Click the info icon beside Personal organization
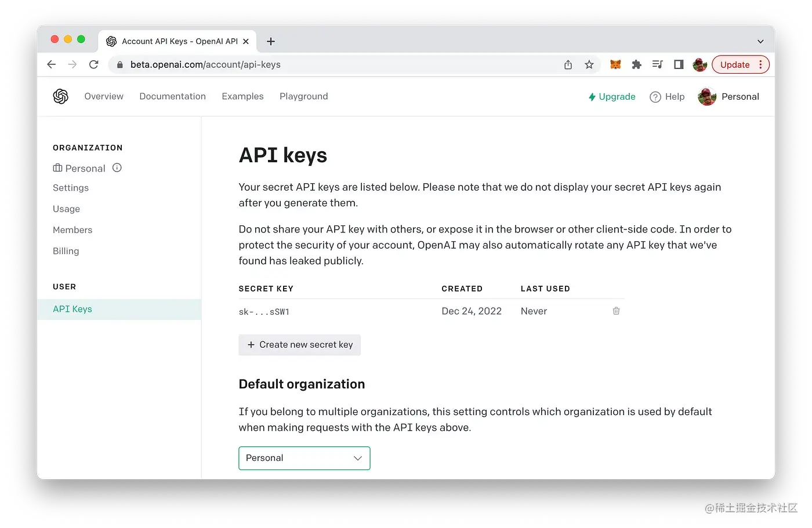The width and height of the screenshot is (812, 528). click(x=117, y=168)
